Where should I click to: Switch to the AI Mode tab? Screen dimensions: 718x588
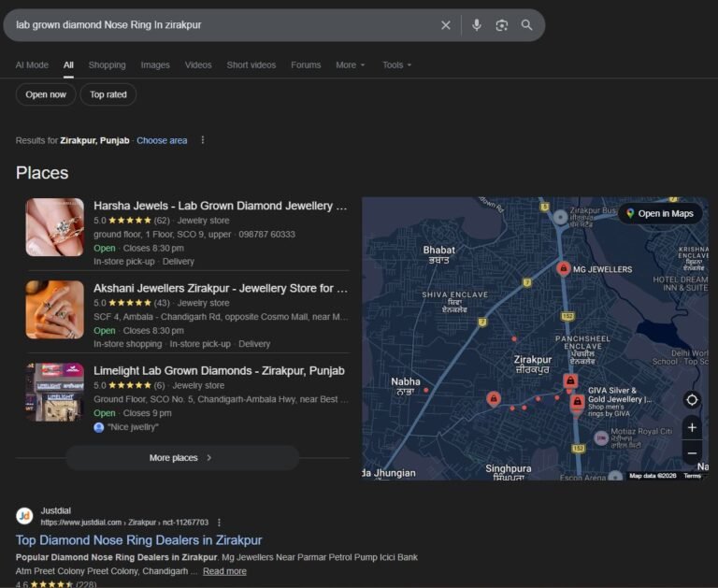[x=32, y=65]
